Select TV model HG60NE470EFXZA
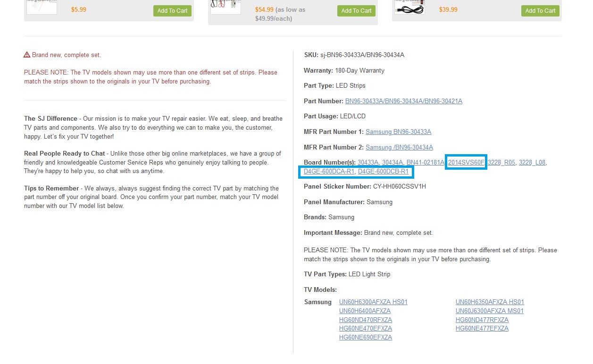Image resolution: width=593 pixels, height=364 pixels. pyautogui.click(x=366, y=329)
